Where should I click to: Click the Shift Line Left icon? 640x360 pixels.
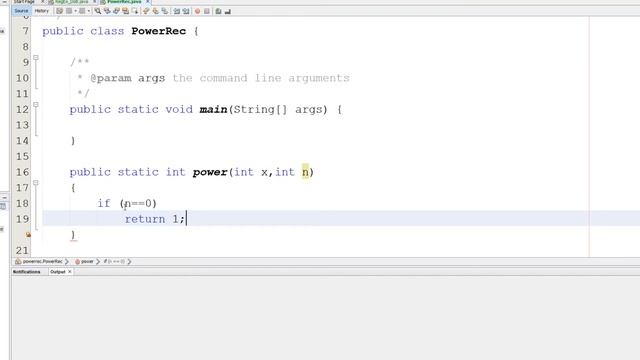click(177, 11)
